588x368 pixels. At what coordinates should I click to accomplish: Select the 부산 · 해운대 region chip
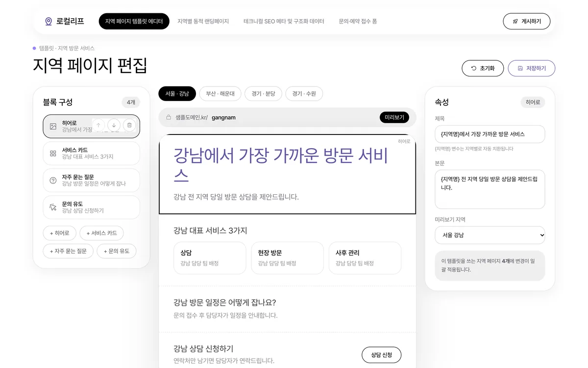pos(220,94)
